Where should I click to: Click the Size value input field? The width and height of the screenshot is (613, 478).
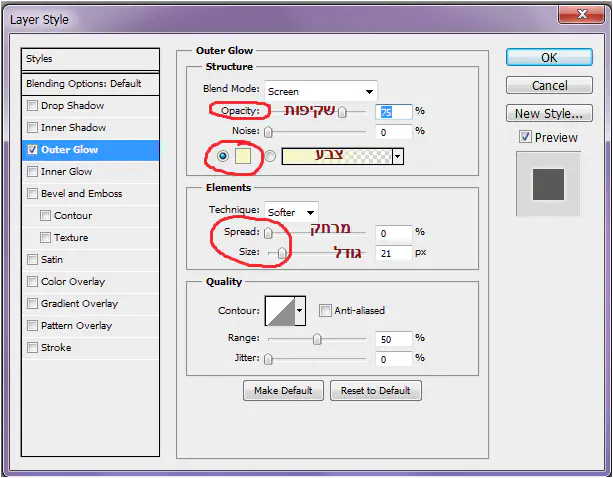click(394, 254)
